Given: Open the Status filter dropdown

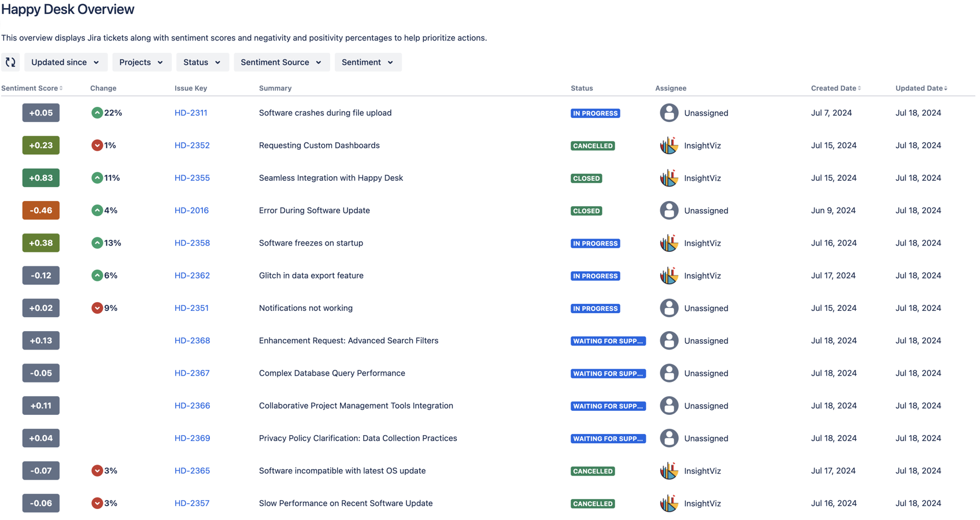Looking at the screenshot, I should coord(202,62).
